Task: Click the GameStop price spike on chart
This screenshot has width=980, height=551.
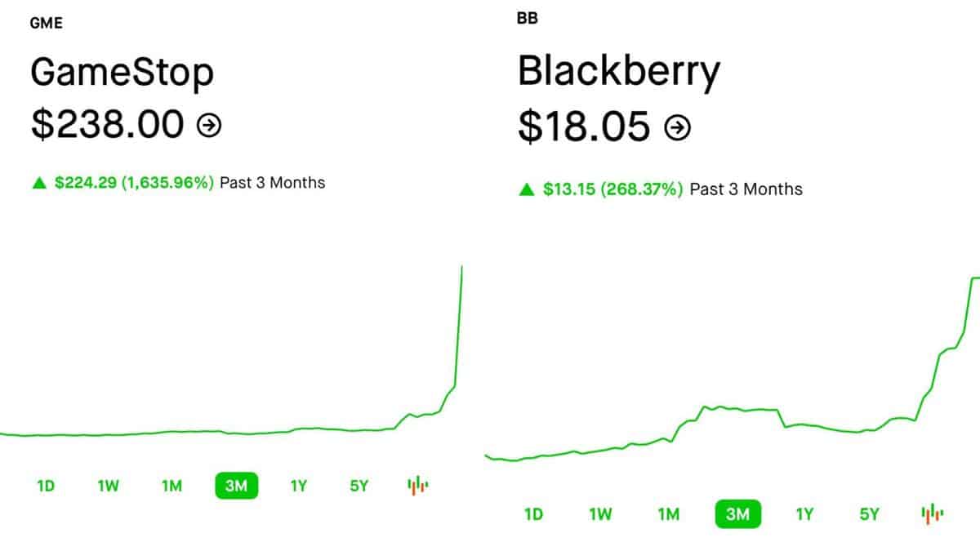Action: (459, 327)
